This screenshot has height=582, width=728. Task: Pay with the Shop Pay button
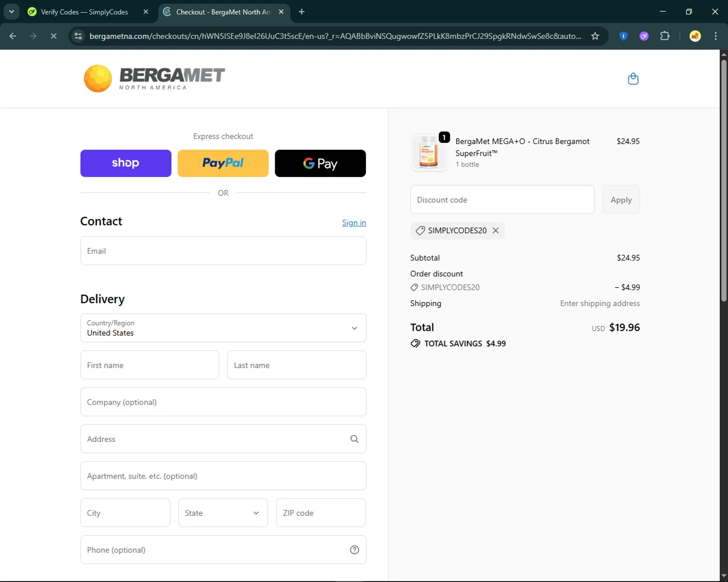126,163
